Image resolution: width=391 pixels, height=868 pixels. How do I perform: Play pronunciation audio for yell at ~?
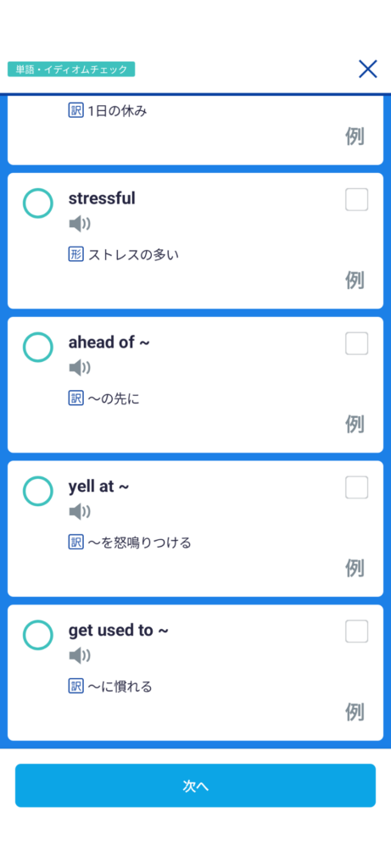[80, 511]
